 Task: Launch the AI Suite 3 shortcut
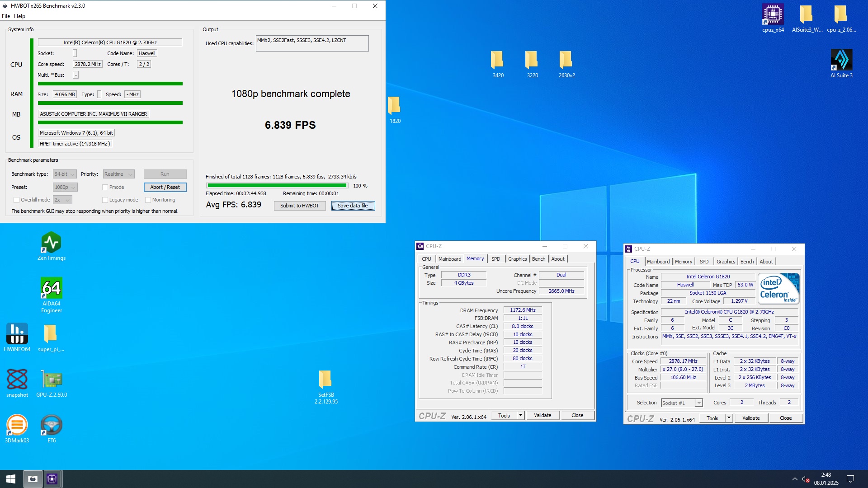[841, 63]
